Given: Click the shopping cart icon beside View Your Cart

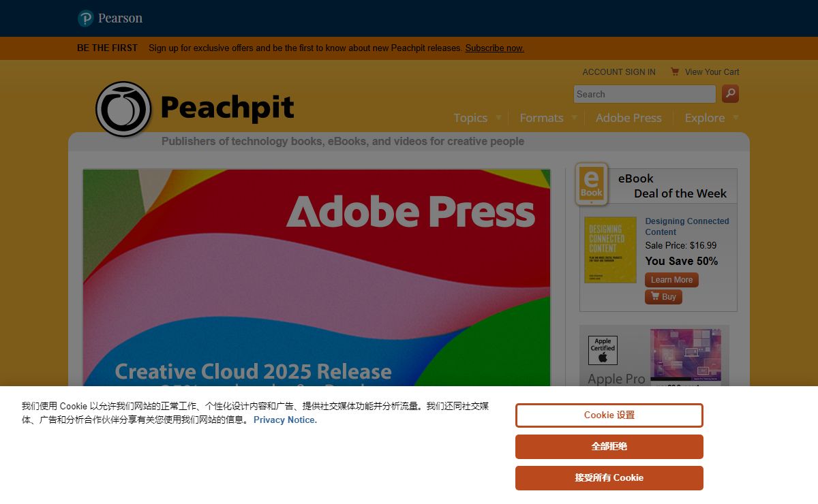Looking at the screenshot, I should (x=675, y=72).
